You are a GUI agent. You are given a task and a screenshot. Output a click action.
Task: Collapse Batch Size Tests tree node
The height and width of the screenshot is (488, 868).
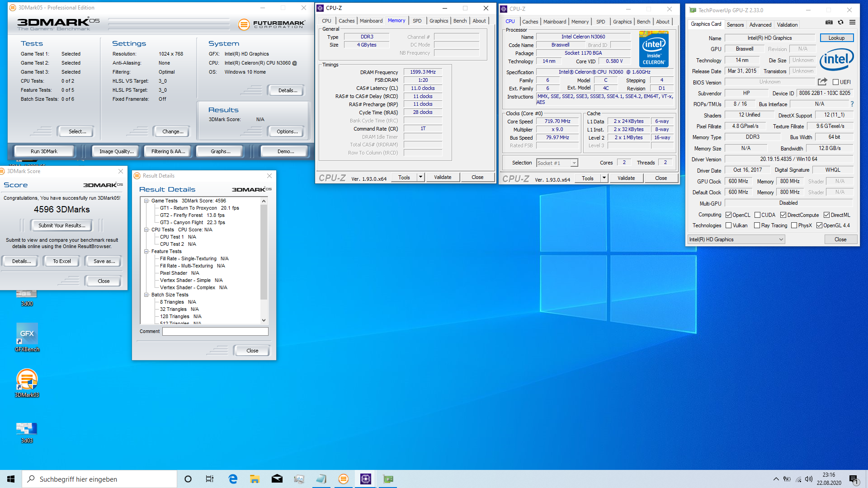click(146, 295)
